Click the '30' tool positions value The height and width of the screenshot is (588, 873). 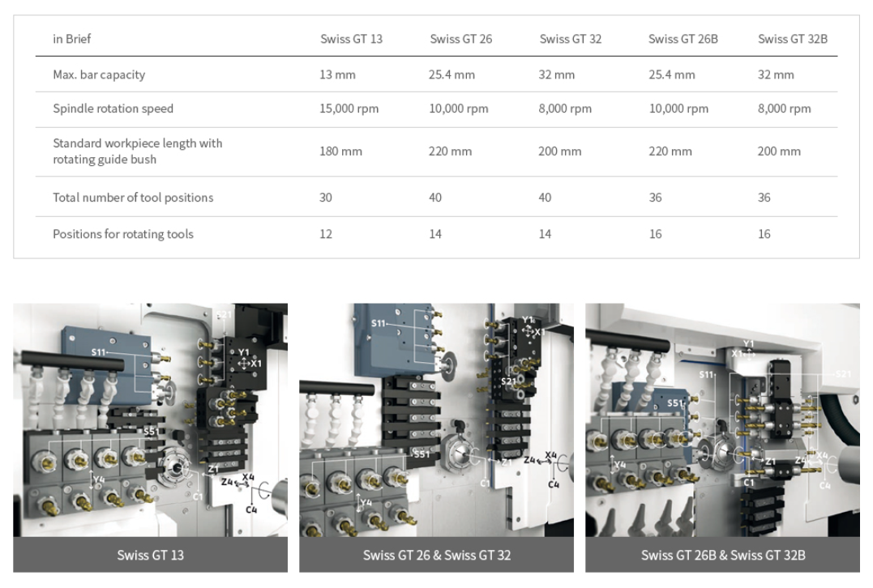(326, 198)
